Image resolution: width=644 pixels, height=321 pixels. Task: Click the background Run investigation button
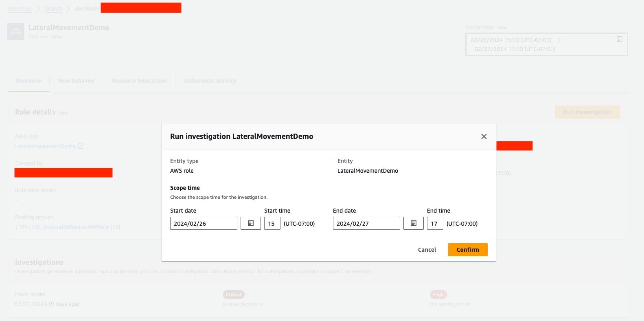click(x=587, y=112)
